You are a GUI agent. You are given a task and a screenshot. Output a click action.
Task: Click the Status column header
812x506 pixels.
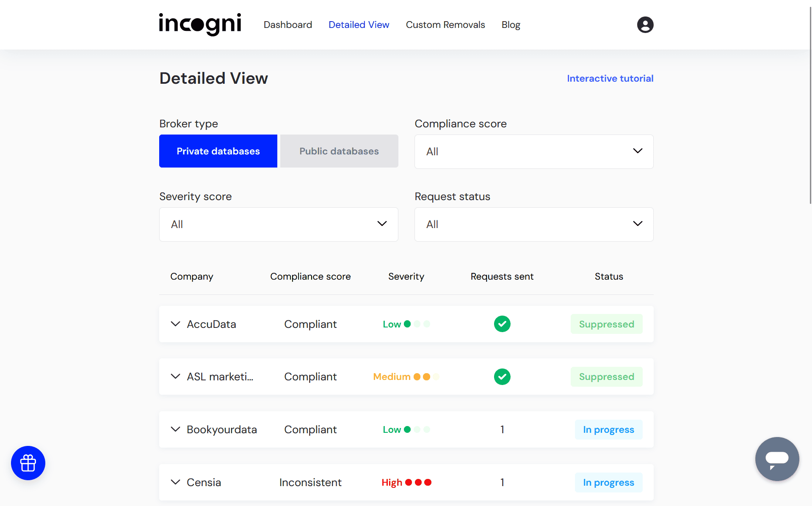click(609, 276)
